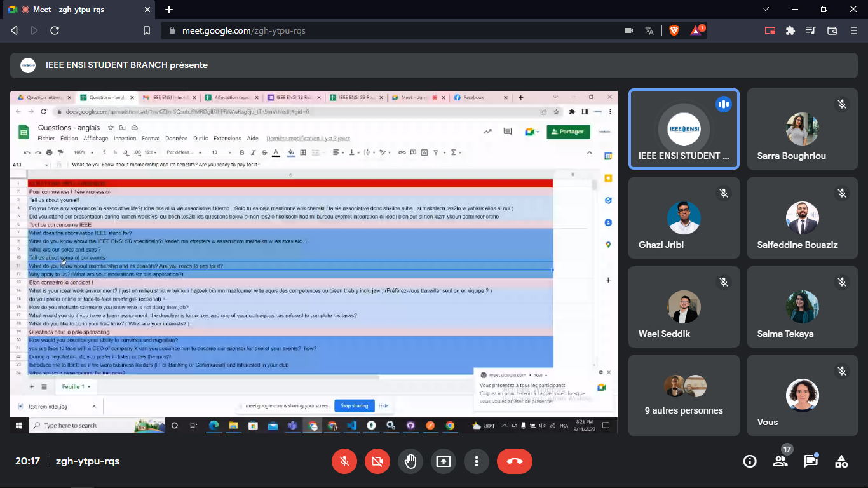The width and height of the screenshot is (868, 488).
Task: Click the red leave call button
Action: (515, 461)
